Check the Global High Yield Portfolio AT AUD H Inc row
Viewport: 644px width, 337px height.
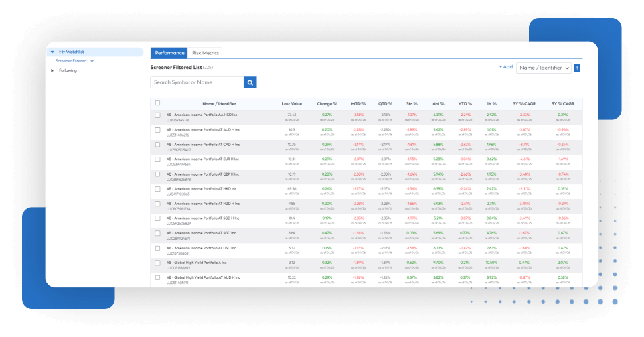158,278
